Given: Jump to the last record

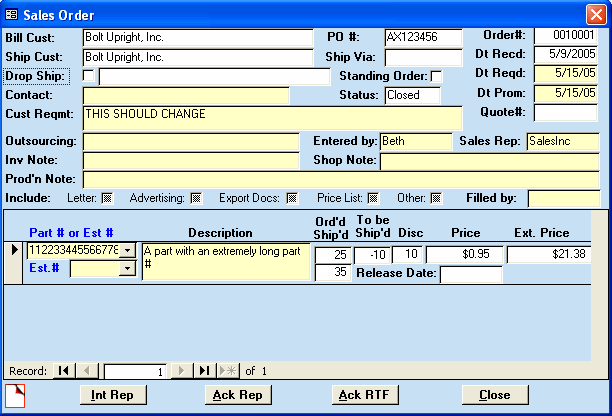Looking at the screenshot, I should coord(203,370).
